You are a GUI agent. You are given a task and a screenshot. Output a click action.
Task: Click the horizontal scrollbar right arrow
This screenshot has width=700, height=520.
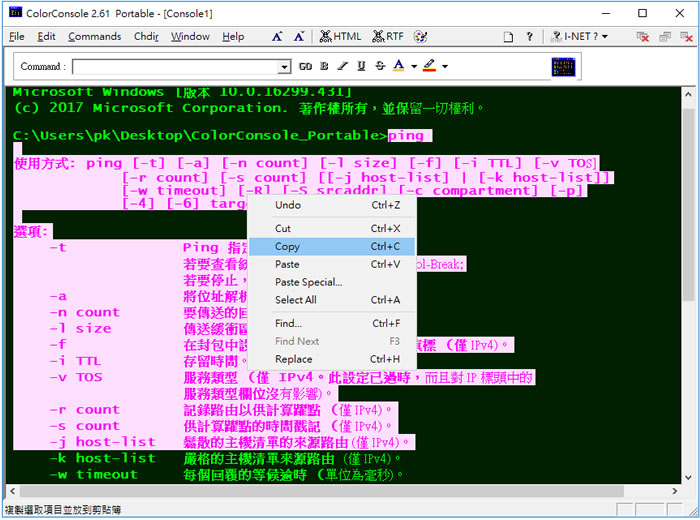pyautogui.click(x=675, y=491)
